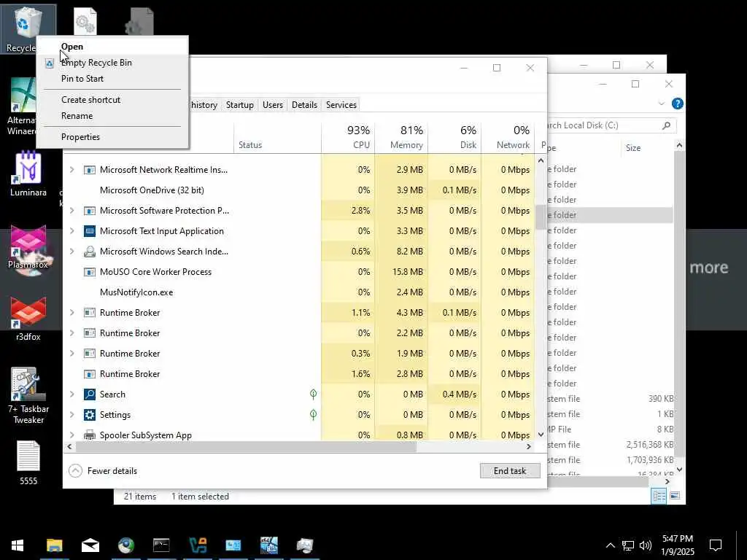The image size is (747, 560).
Task: Open the Mail app on taskbar
Action: [90, 545]
